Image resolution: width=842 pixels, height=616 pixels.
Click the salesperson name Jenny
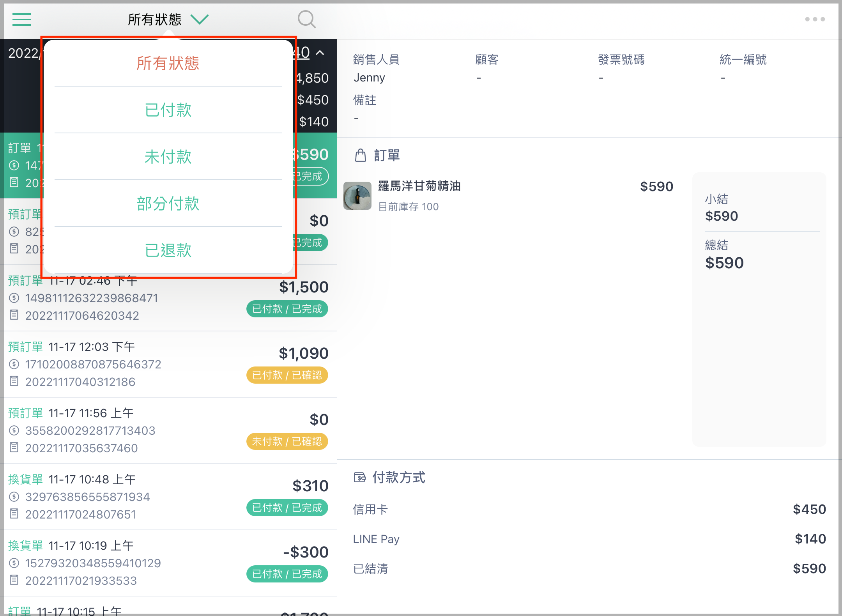(x=369, y=78)
